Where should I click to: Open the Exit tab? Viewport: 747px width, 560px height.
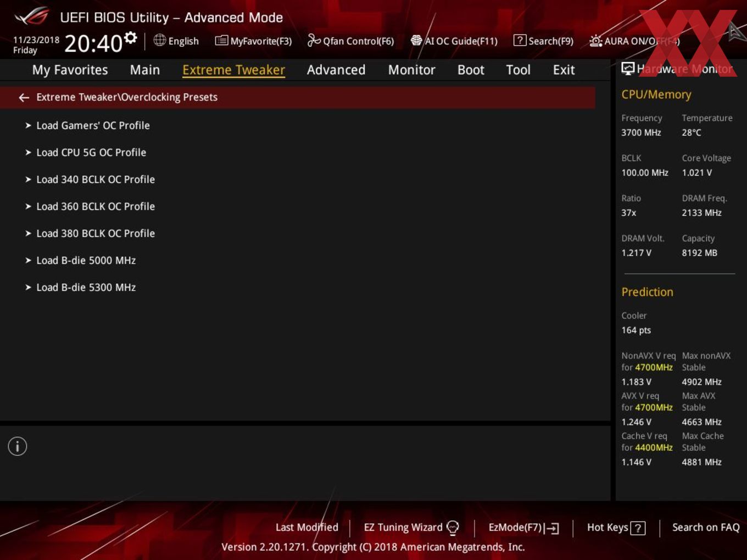(564, 70)
